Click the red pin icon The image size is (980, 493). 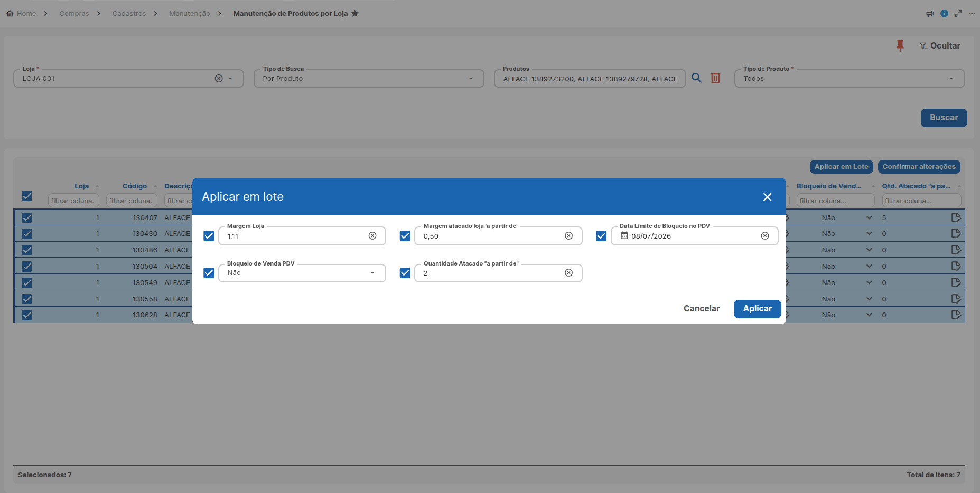(900, 46)
